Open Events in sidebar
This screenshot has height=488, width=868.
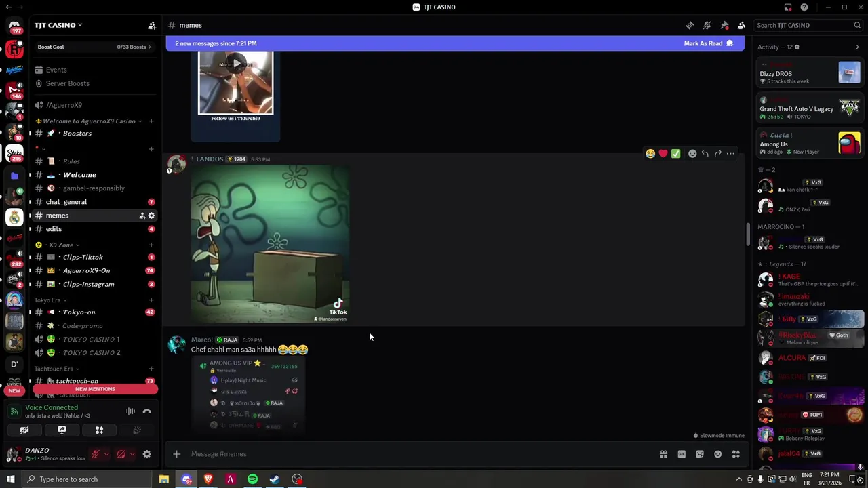click(x=95, y=70)
